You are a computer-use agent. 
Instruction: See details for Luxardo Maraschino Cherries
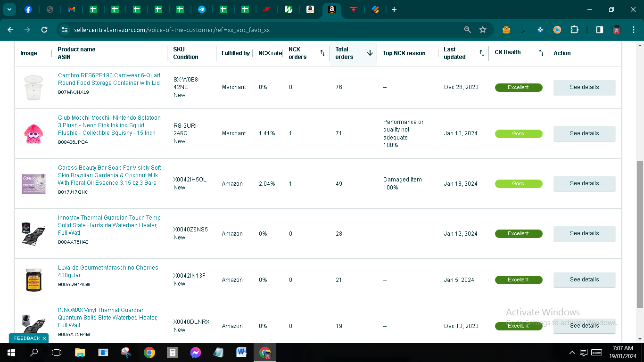pyautogui.click(x=584, y=280)
